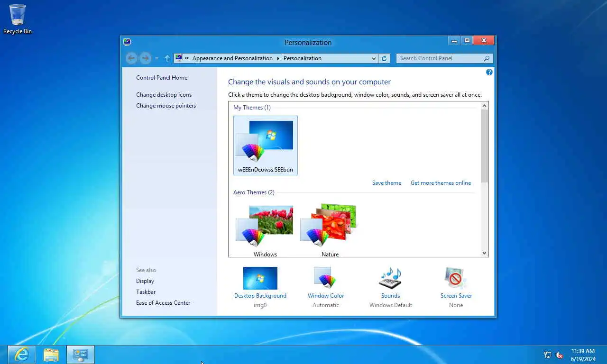The height and width of the screenshot is (364, 607).
Task: Click the My Themes (1) heading
Action: point(252,108)
